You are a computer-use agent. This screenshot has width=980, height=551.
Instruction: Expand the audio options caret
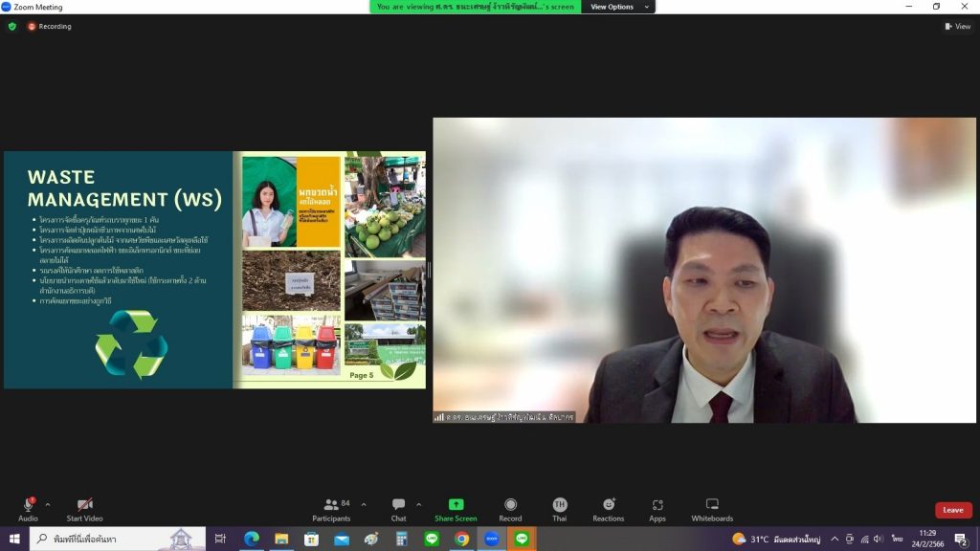(48, 505)
